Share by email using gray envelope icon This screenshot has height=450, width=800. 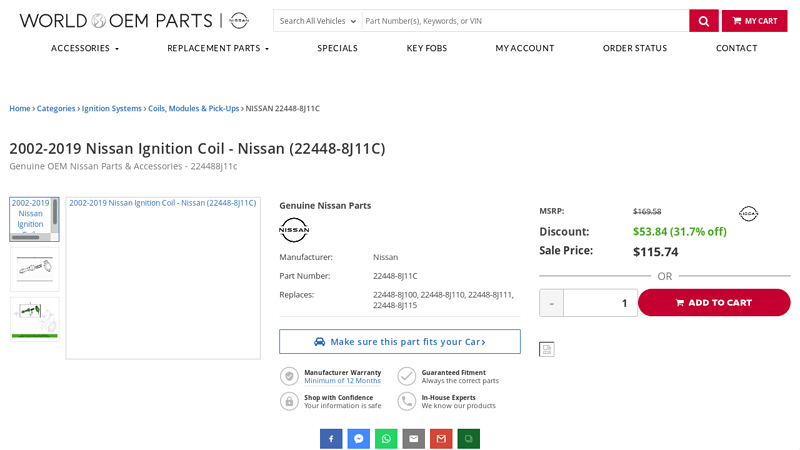point(413,439)
